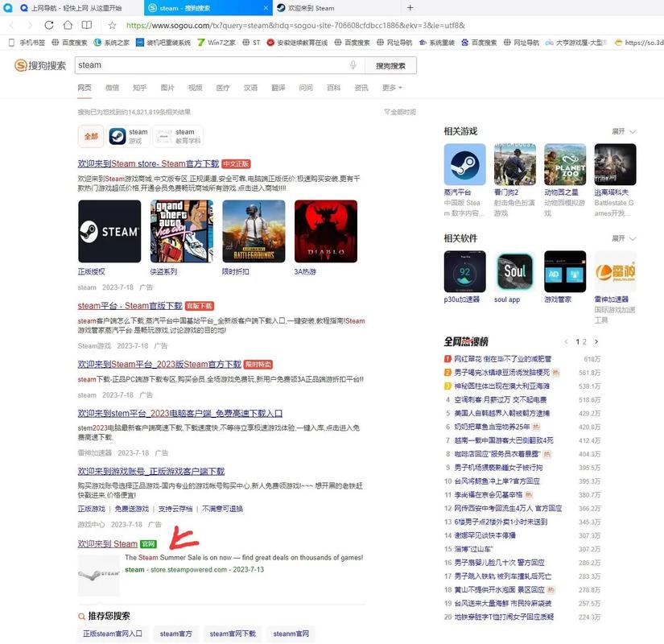Open the 手机书签 bookmark
Screen dimensions: 664x644
click(x=27, y=43)
